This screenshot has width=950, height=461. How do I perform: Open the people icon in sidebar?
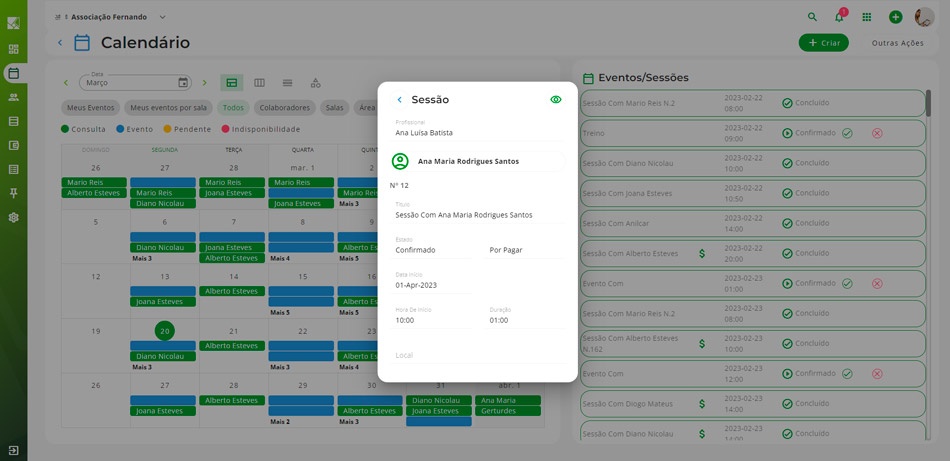(x=13, y=97)
